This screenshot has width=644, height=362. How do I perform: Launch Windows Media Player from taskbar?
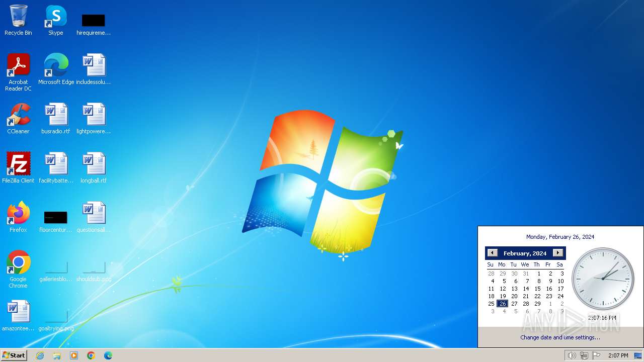click(x=74, y=355)
